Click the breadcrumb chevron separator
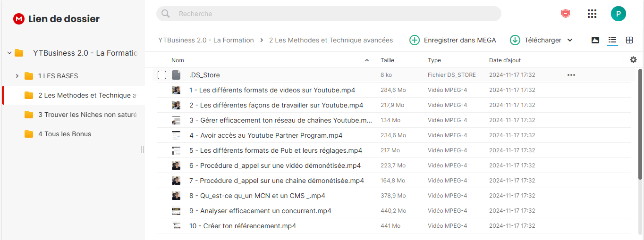Viewport: 644px width, 240px height. point(262,40)
